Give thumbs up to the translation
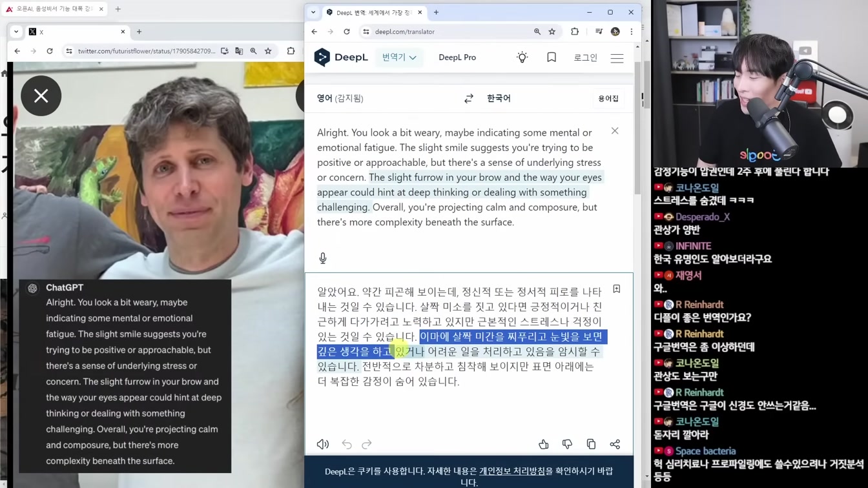This screenshot has height=488, width=868. coord(544,444)
